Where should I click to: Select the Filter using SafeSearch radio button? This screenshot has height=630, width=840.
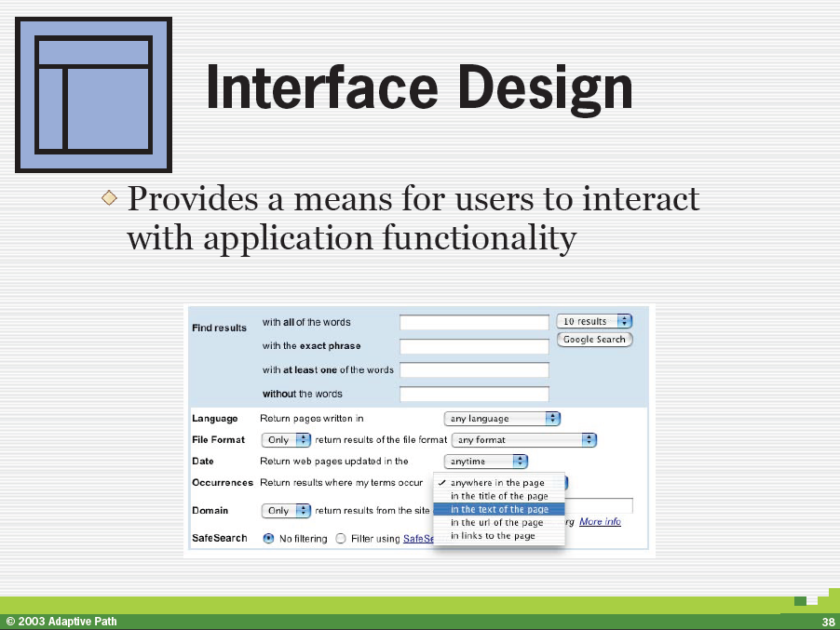341,538
